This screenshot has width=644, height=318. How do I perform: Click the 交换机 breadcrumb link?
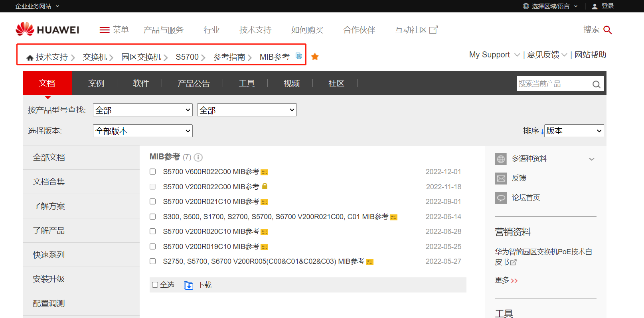[x=95, y=57]
